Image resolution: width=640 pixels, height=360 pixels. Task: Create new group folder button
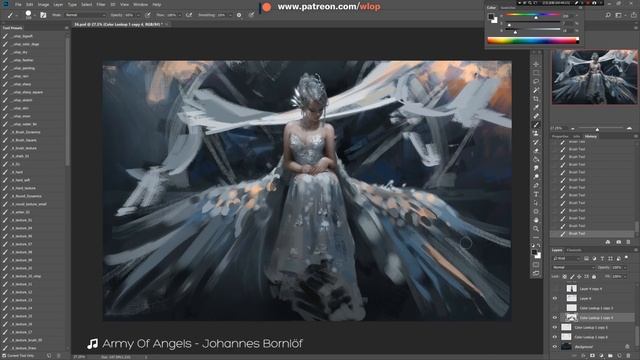coord(611,356)
